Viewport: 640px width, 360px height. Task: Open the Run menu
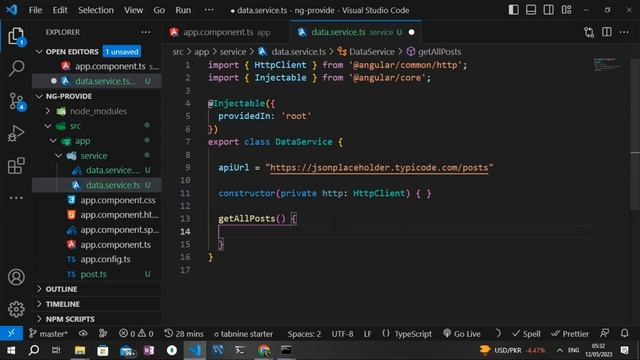pos(183,10)
